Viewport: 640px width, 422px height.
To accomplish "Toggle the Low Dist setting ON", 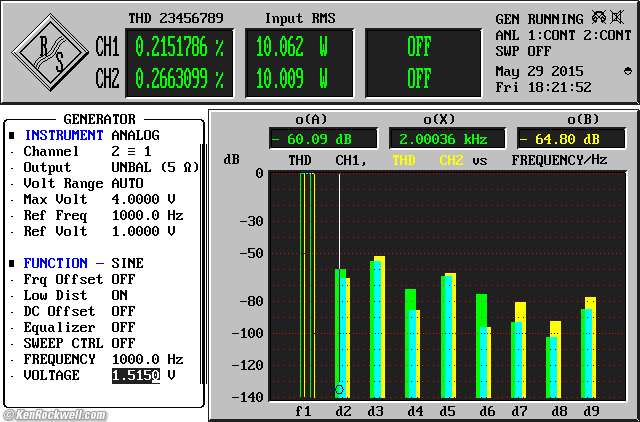I will [120, 295].
